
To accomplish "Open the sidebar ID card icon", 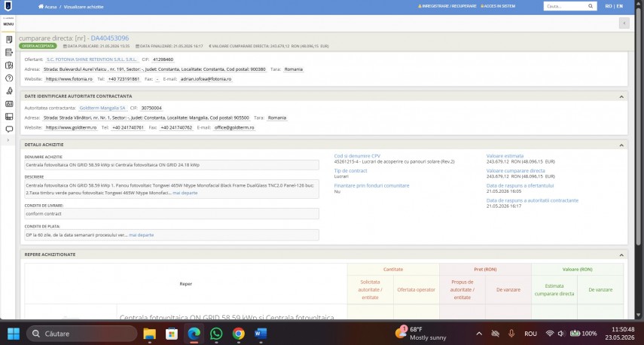I will pyautogui.click(x=8, y=104).
